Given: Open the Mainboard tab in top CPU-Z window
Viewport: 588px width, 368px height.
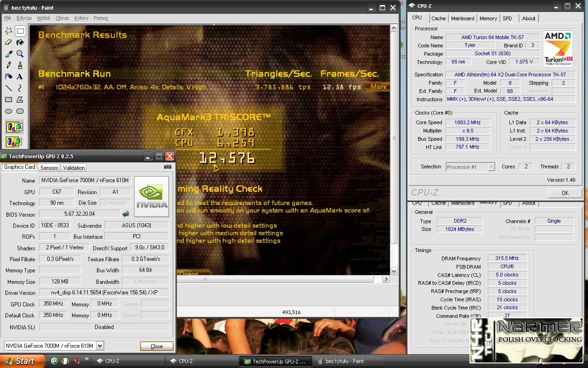Looking at the screenshot, I should click(463, 18).
